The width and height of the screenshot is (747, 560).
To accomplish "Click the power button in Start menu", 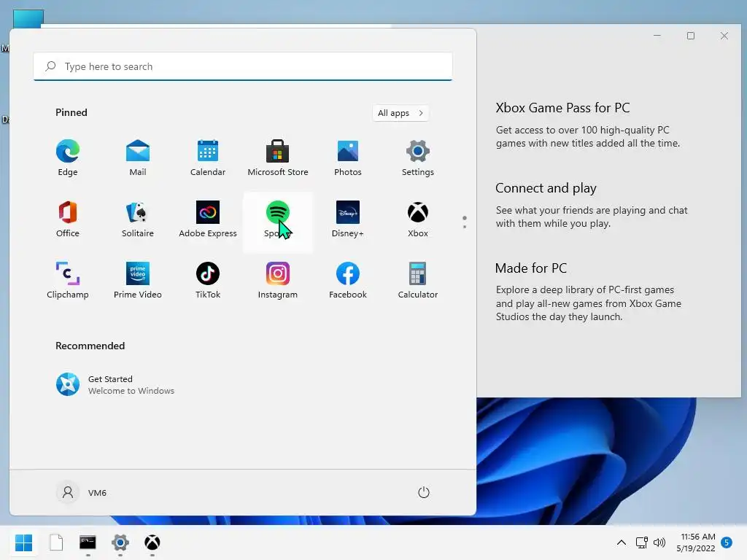I will point(424,492).
